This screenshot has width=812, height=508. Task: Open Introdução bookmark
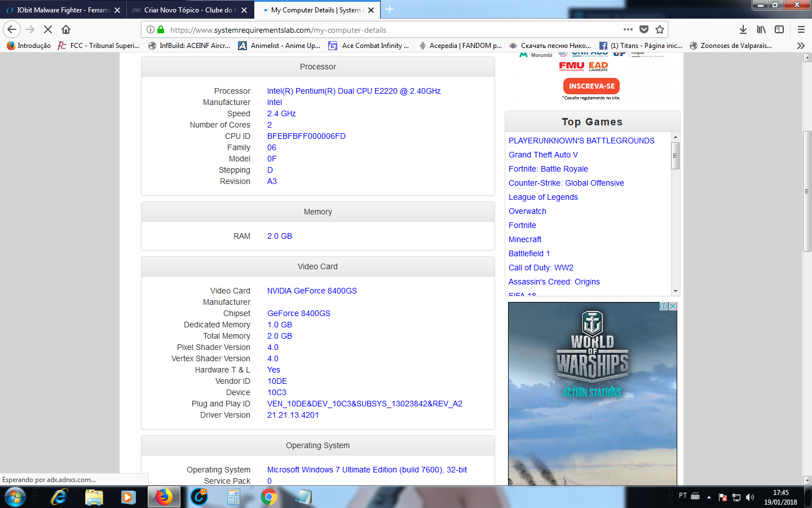click(x=29, y=46)
